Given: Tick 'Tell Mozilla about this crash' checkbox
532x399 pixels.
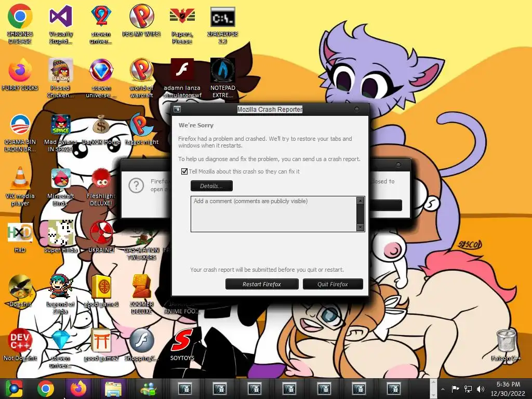Looking at the screenshot, I should [x=184, y=171].
